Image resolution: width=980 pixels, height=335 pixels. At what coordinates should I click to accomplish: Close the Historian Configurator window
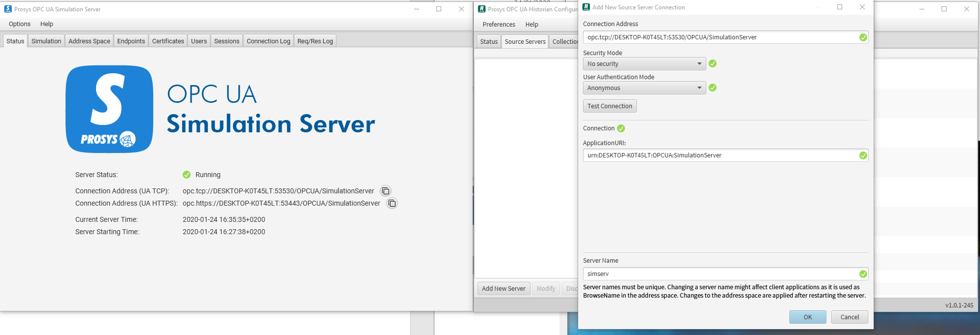pyautogui.click(x=967, y=9)
